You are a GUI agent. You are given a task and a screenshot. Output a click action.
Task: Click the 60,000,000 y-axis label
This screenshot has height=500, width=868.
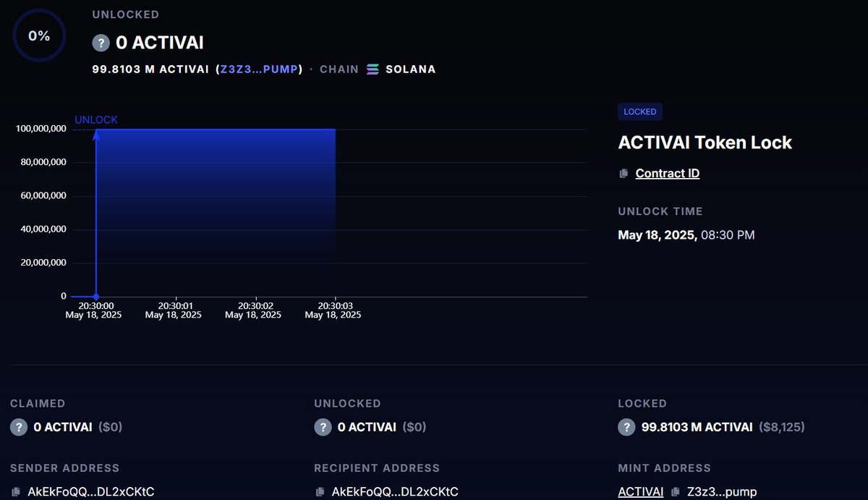tap(43, 195)
